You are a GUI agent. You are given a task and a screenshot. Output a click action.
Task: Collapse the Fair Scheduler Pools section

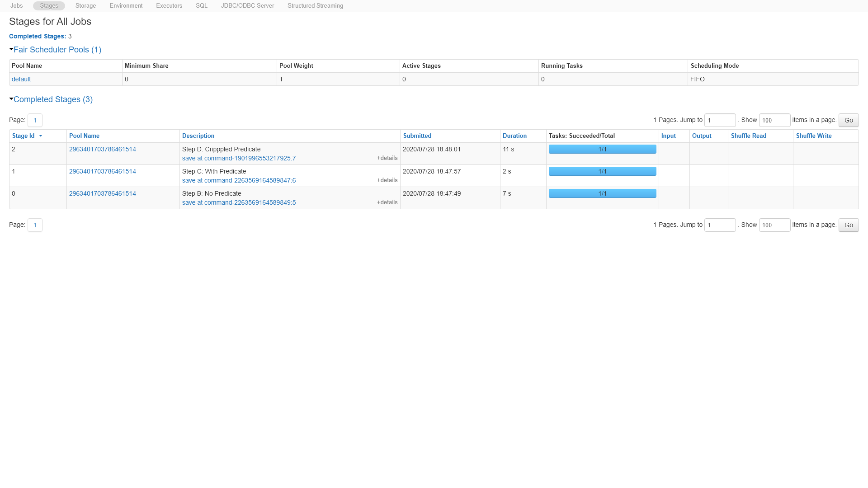click(x=55, y=50)
